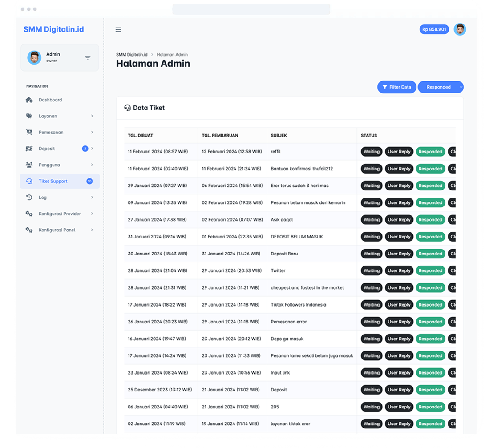
Task: Click the Rp 858.901 balance badge
Action: point(434,29)
